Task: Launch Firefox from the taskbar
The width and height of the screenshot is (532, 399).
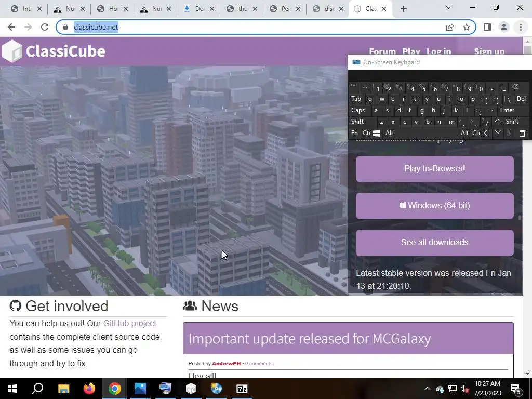Action: click(89, 389)
